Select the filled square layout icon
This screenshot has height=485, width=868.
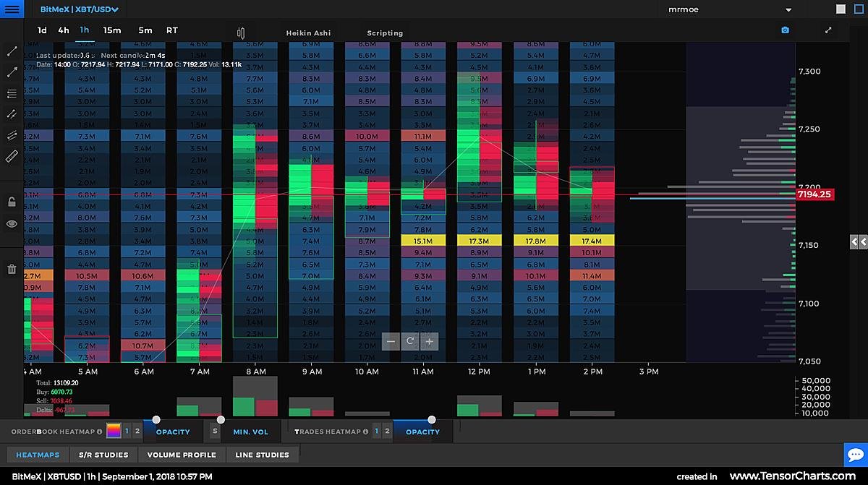(841, 9)
